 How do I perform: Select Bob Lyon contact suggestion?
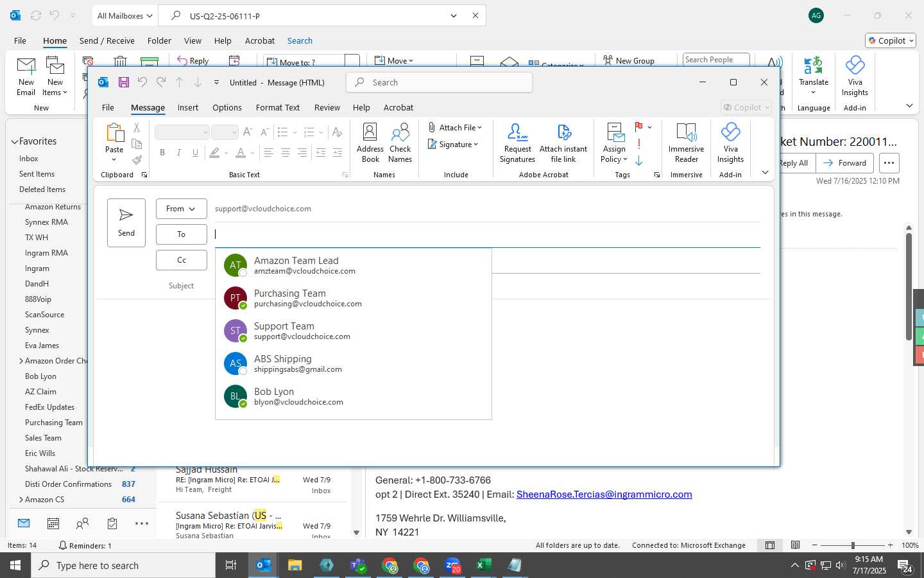point(353,396)
